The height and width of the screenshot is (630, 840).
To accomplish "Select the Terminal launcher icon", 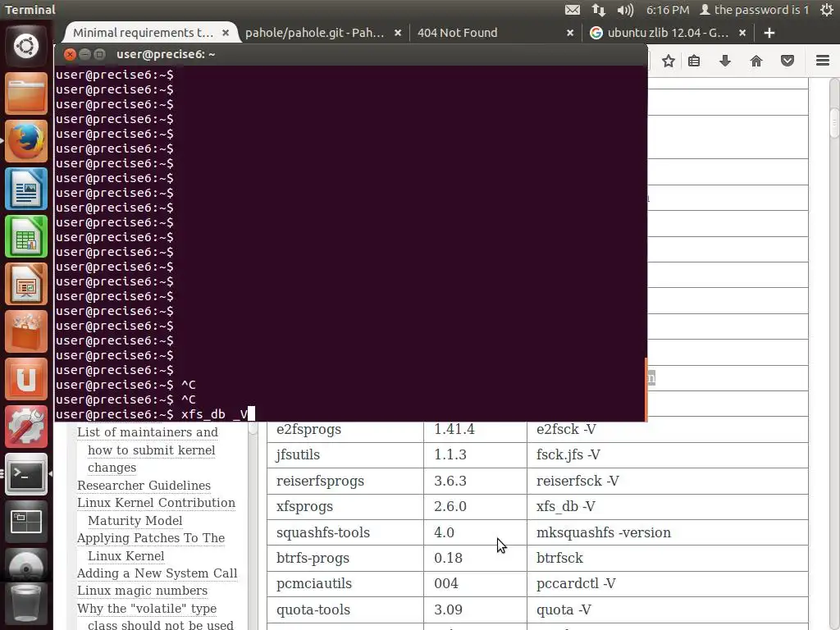I will pyautogui.click(x=25, y=474).
